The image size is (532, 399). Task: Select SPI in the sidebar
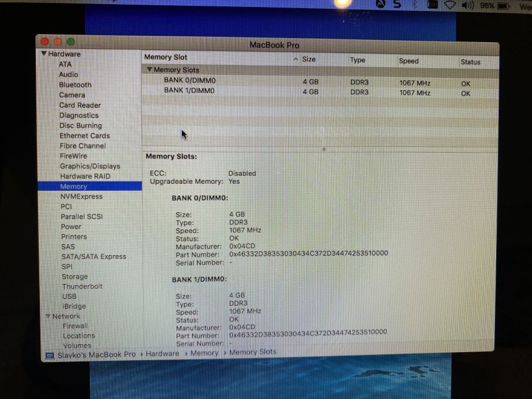tap(67, 267)
